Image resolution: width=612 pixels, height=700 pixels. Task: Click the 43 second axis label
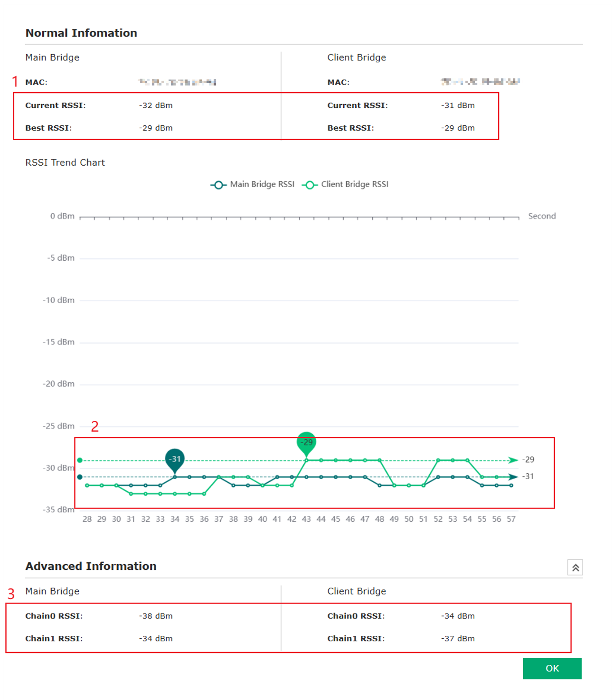(x=306, y=519)
